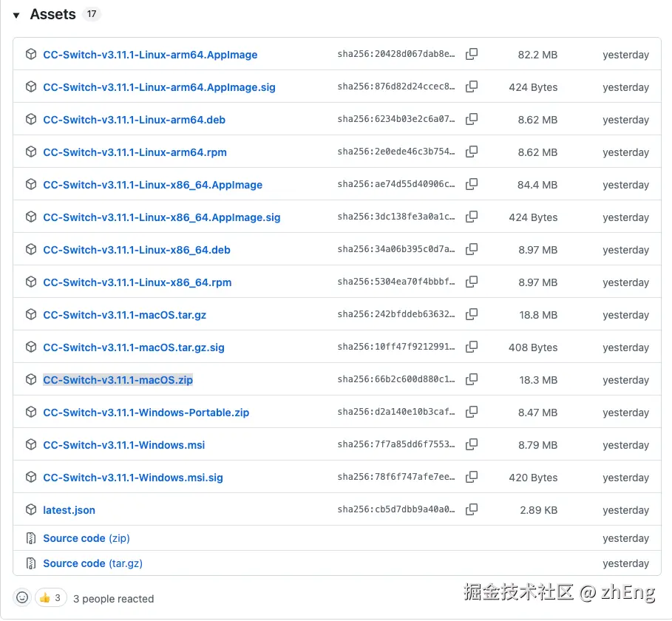This screenshot has height=621, width=672.
Task: Click package icon beside Linux-arm64.AppImage
Action: (x=31, y=55)
